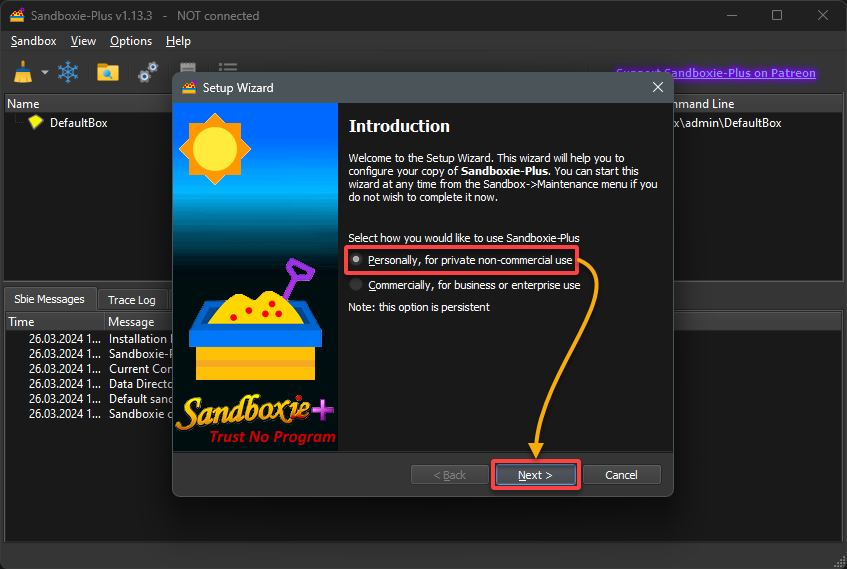847x569 pixels.
Task: Click the Setup Wizard title icon
Action: click(189, 88)
